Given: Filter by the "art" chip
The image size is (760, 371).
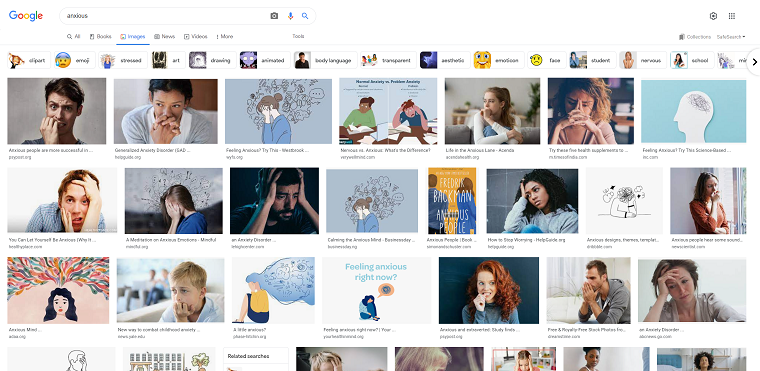Looking at the screenshot, I should tap(168, 60).
